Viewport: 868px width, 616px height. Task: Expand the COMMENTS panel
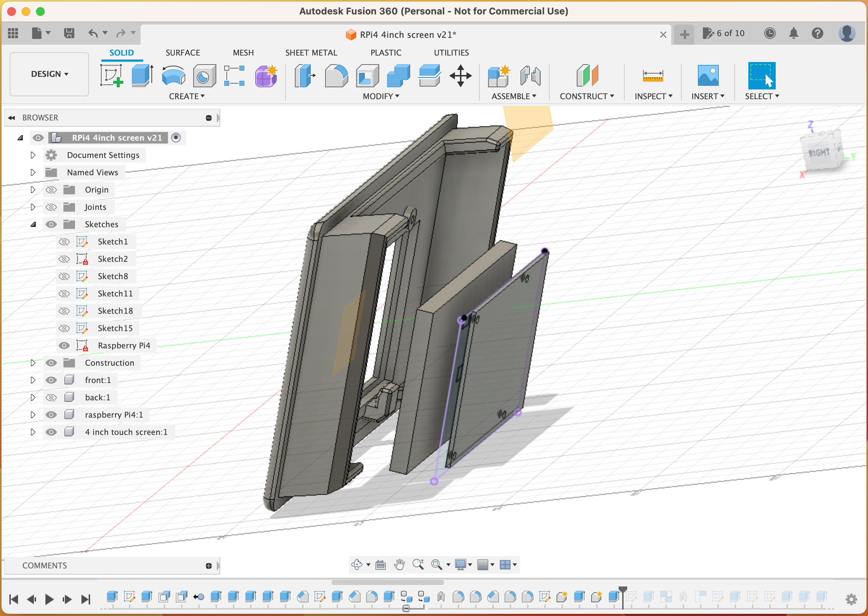(208, 566)
